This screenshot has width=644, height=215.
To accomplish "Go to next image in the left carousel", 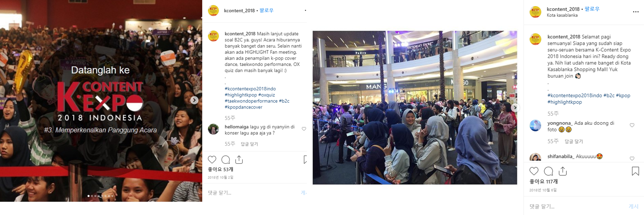I will pos(194,100).
